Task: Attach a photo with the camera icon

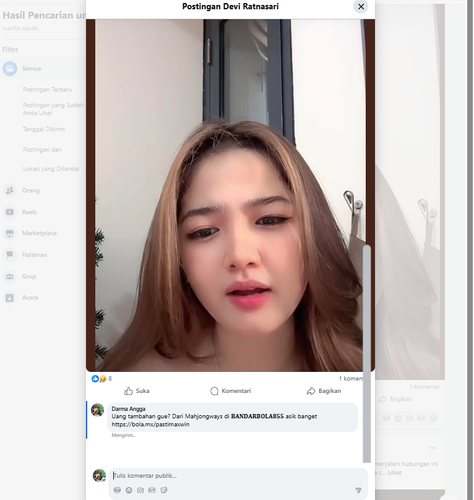Action: pos(140,490)
